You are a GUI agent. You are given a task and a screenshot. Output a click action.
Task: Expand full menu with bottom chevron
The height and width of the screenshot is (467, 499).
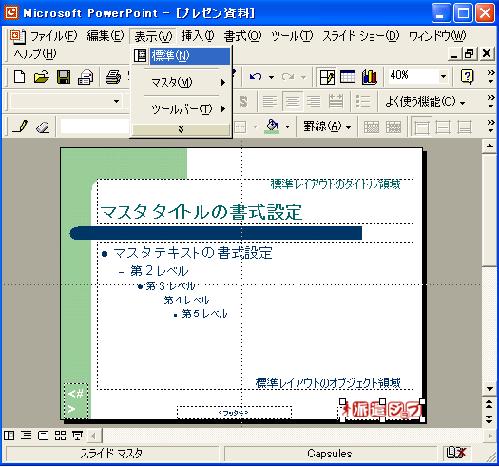[x=181, y=129]
